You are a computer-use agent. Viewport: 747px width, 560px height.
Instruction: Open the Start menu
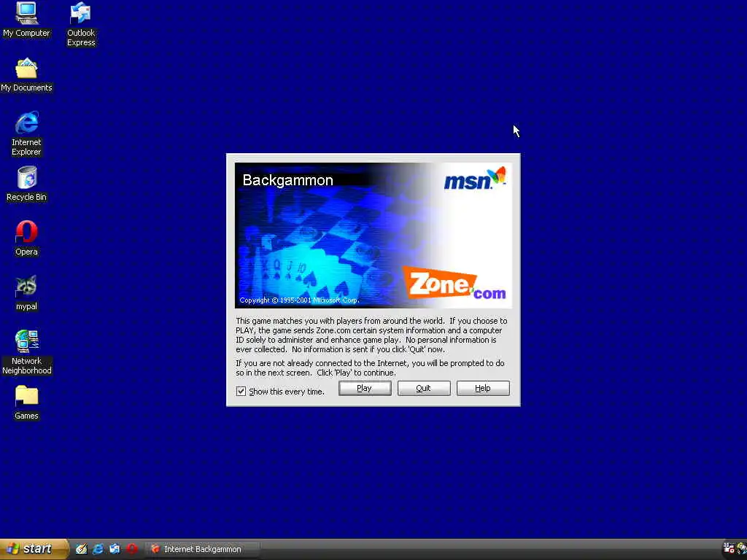click(34, 549)
